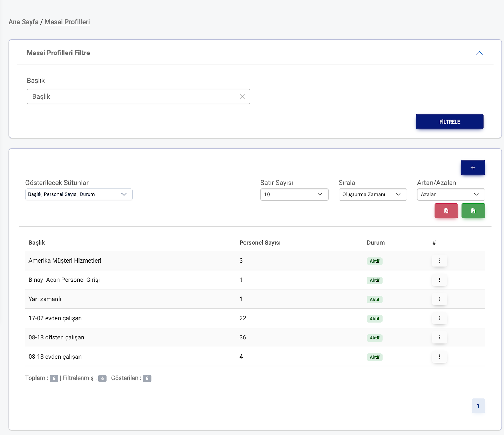Screen dimensions: 504x435
Task: Open actions menu for Amerika Müşteri Hizmetleri
Action: click(x=439, y=261)
